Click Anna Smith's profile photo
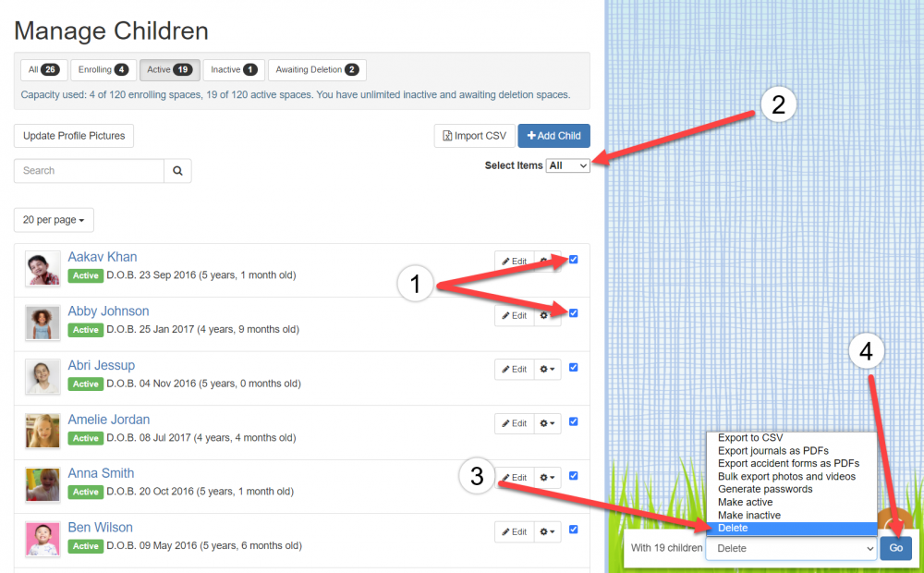 pos(43,484)
